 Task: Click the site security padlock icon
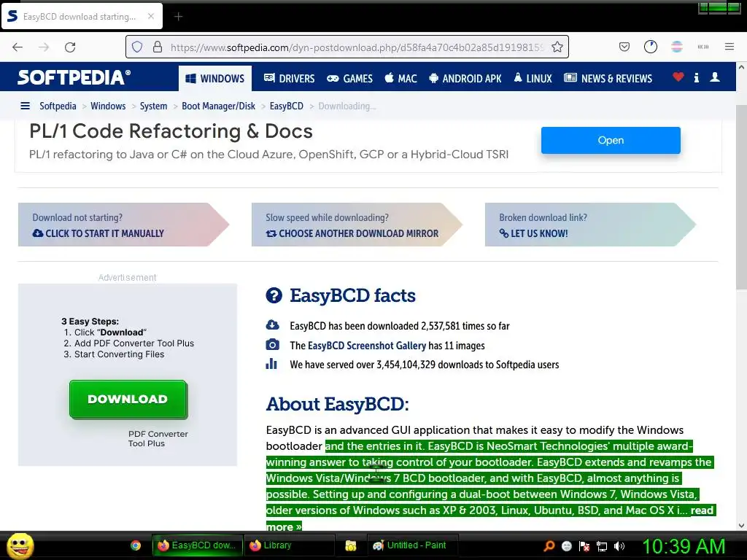coord(158,47)
